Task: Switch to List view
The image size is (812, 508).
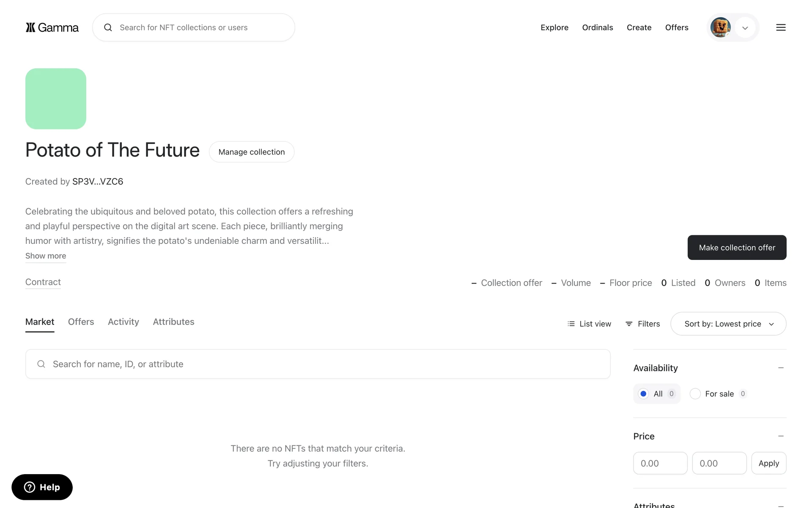Action: [x=589, y=324]
